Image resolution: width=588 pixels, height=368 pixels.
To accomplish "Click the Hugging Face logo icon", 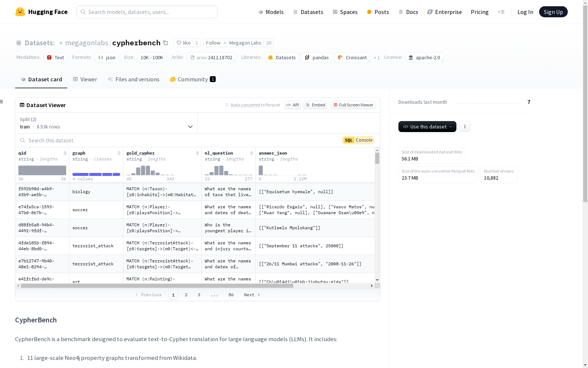I will 20,12.
